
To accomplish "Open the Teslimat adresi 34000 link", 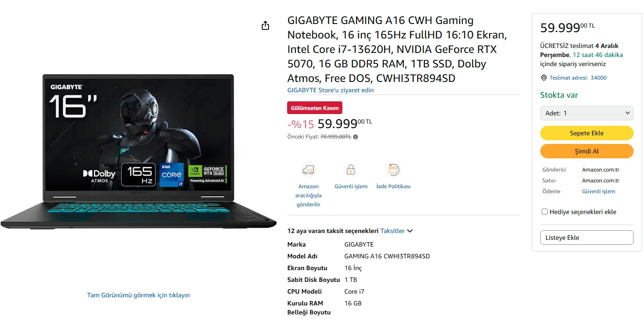I will (x=578, y=78).
